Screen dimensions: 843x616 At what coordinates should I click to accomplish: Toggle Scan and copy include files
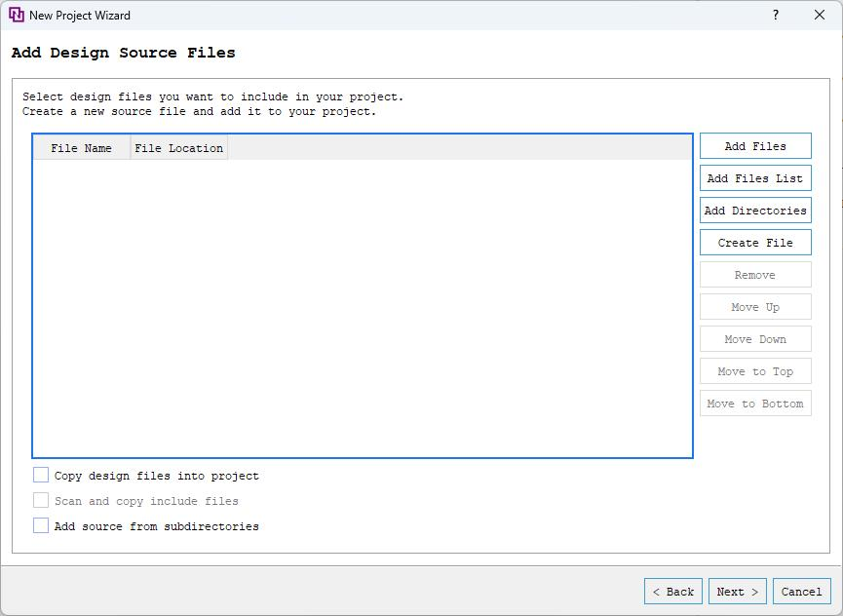coord(41,501)
